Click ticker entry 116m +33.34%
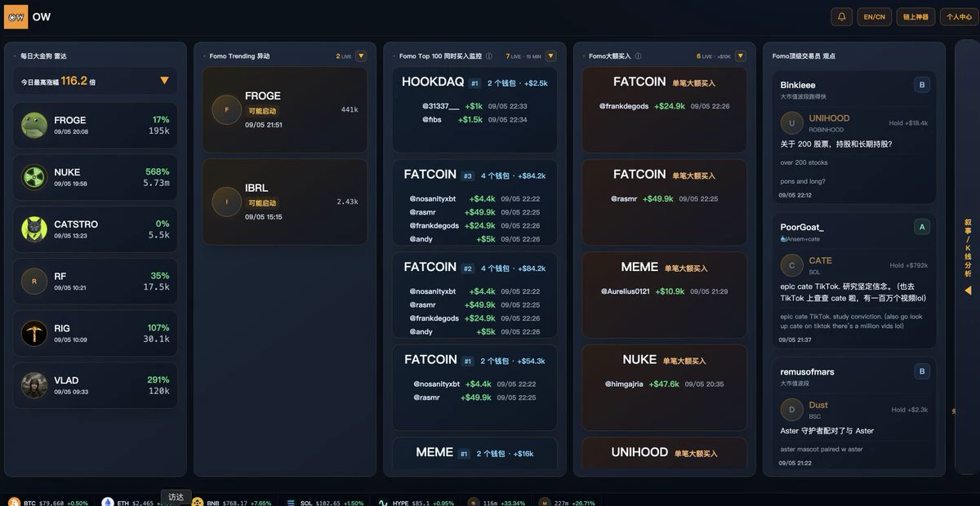Screen dimensions: 980x506 pos(497,503)
